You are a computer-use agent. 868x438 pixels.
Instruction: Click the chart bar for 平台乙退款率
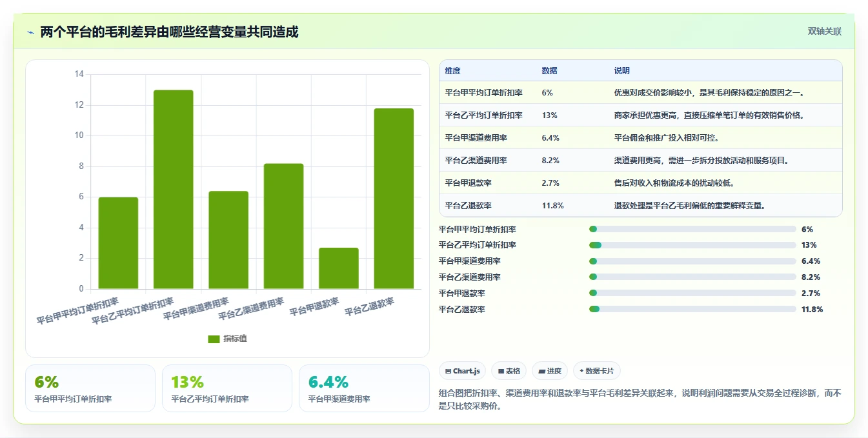pyautogui.click(x=394, y=199)
